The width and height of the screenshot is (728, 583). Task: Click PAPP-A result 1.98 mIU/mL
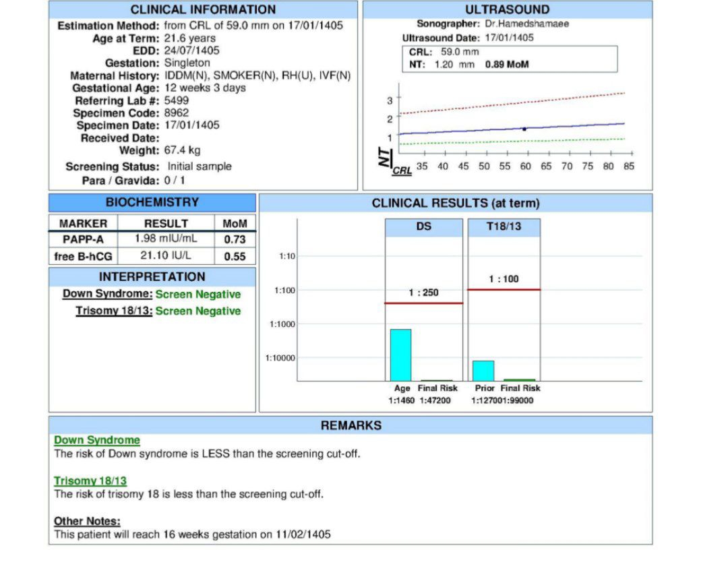[166, 239]
